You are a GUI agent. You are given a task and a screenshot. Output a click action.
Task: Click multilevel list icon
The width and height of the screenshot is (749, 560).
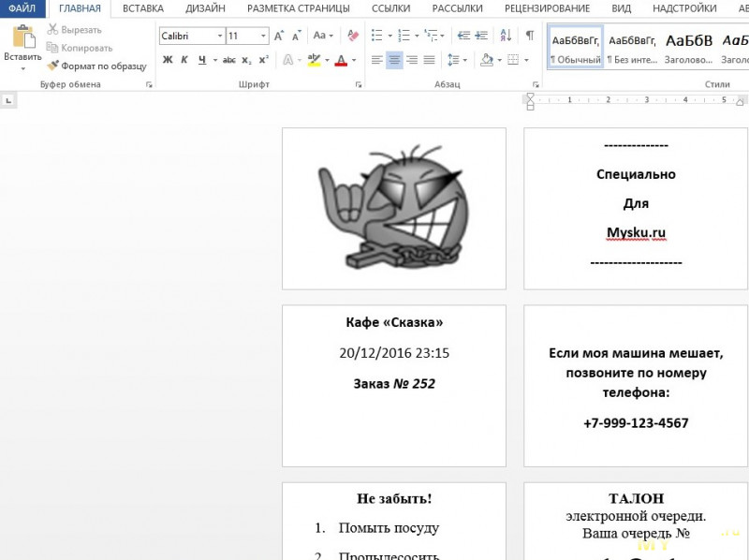pyautogui.click(x=432, y=36)
